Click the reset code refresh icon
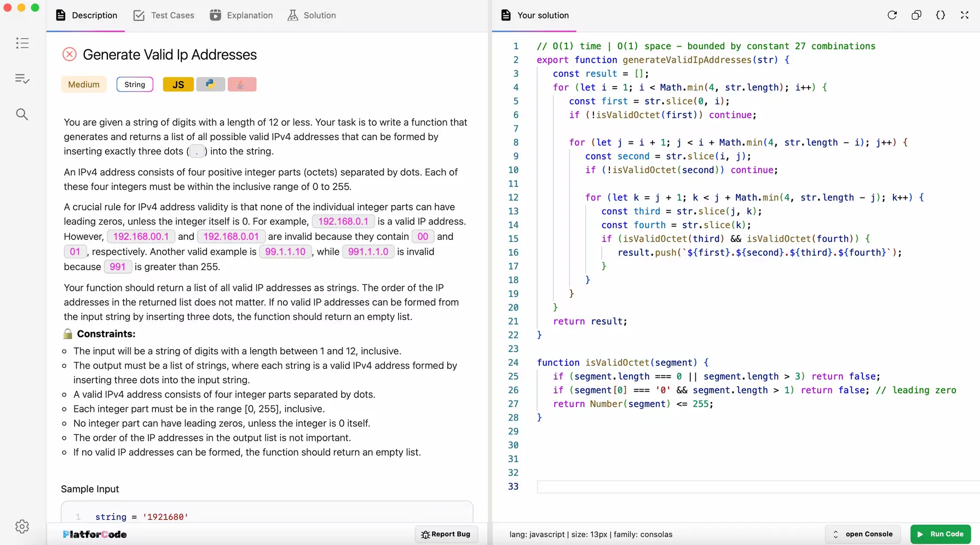 [892, 15]
